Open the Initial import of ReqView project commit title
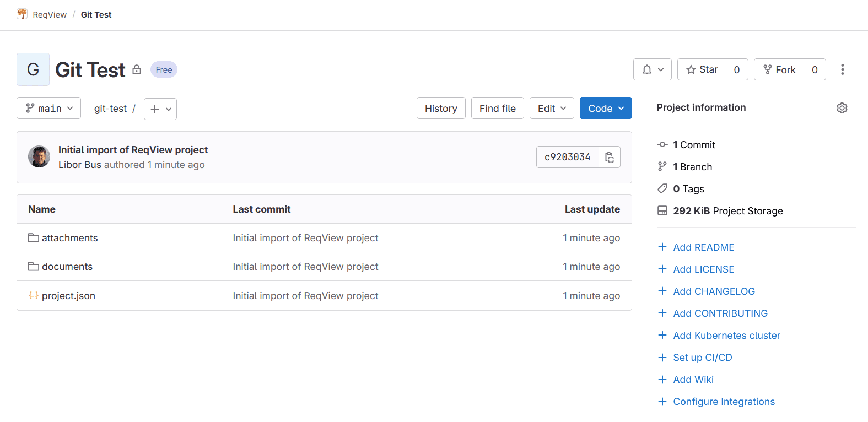 coord(133,150)
